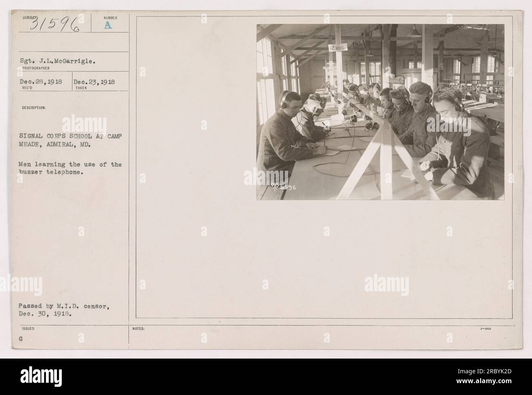Click the NOTES: label
The height and width of the screenshot is (395, 532).
pyautogui.click(x=138, y=328)
